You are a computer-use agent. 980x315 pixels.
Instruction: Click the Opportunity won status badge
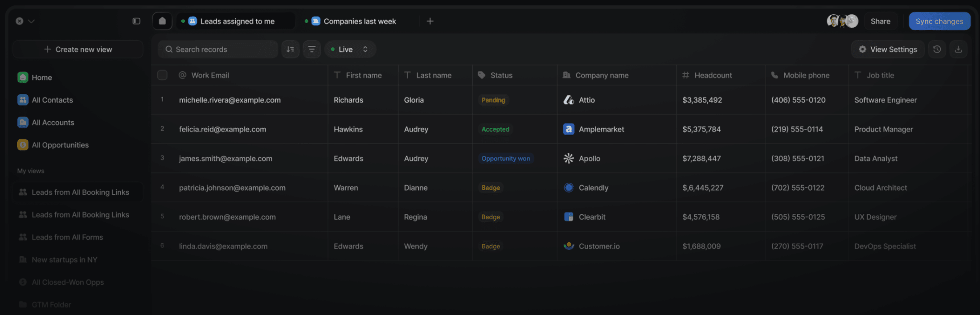(x=505, y=158)
